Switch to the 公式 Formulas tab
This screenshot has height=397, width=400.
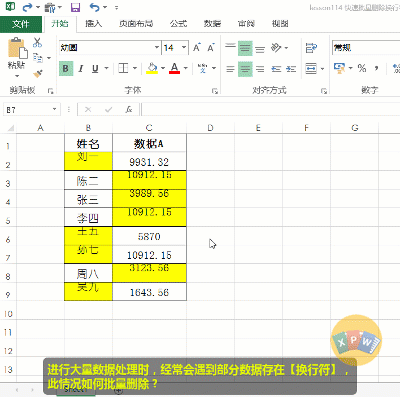(179, 24)
